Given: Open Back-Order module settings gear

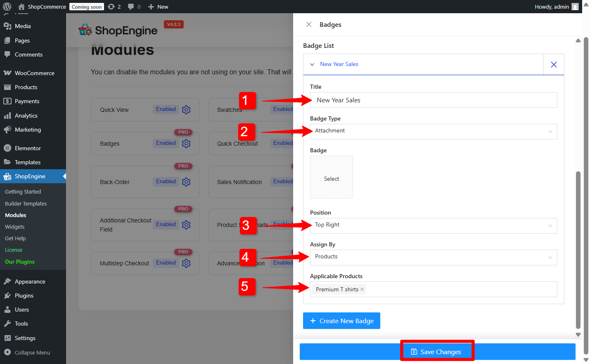Looking at the screenshot, I should [186, 182].
